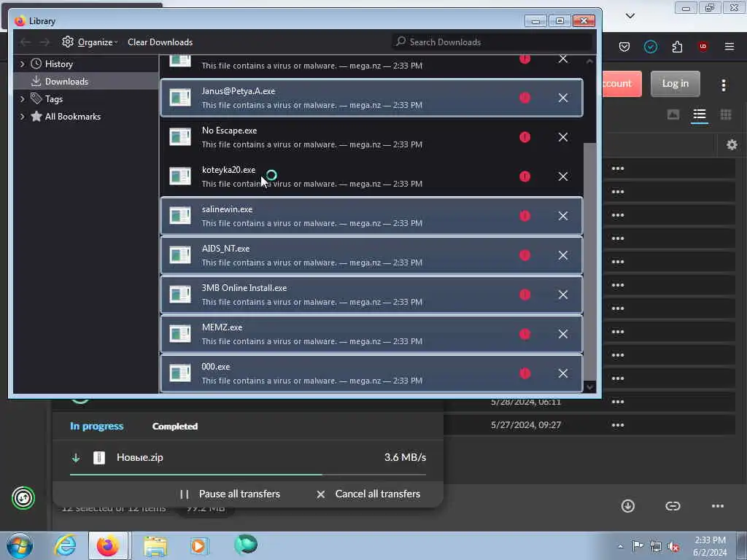This screenshot has width=747, height=560.
Task: Open Firefox hamburger application menu
Action: coord(729,47)
